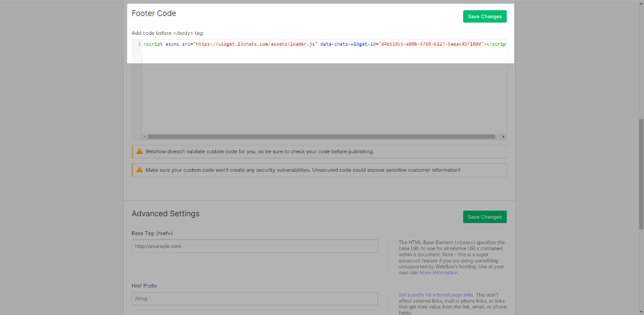This screenshot has width=644, height=315.
Task: Click the warning icon beside Webflow validation notice
Action: tap(140, 151)
